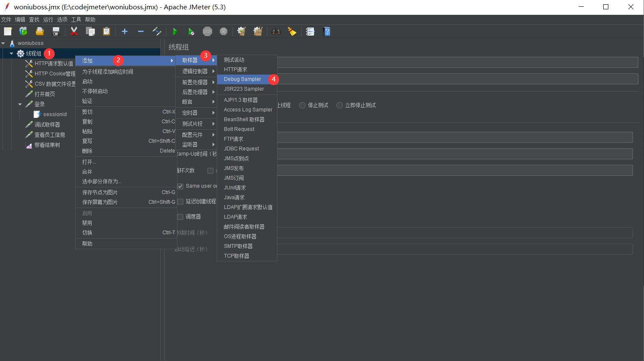Image resolution: width=644 pixels, height=361 pixels.
Task: Expand the 后置处理器 submenu
Action: [197, 92]
